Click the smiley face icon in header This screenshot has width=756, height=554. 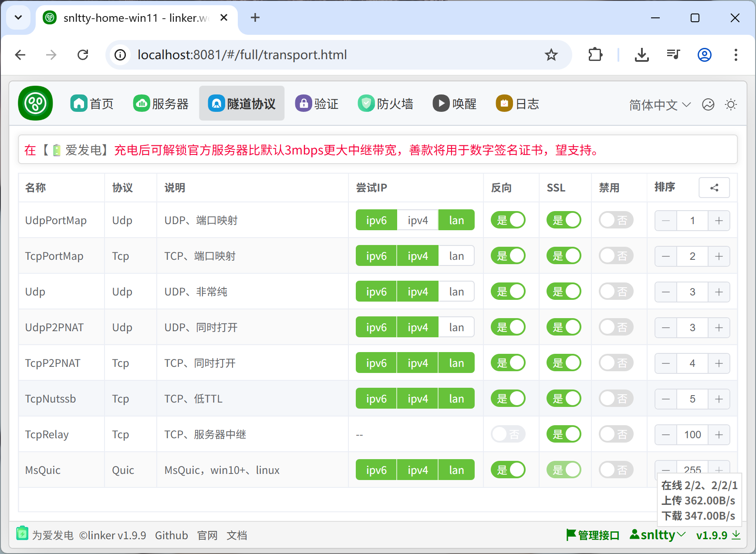(708, 104)
